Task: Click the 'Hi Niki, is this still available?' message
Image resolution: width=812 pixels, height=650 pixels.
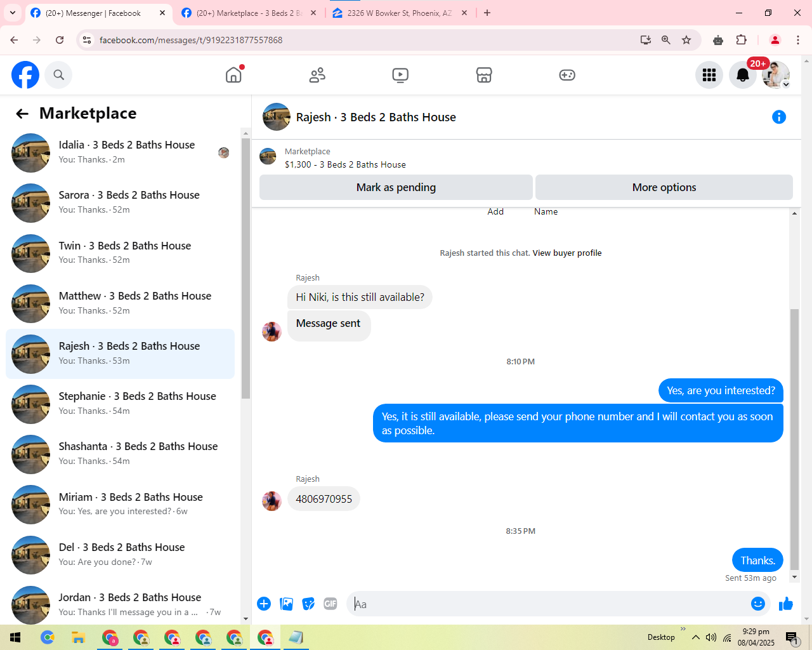Action: (360, 297)
